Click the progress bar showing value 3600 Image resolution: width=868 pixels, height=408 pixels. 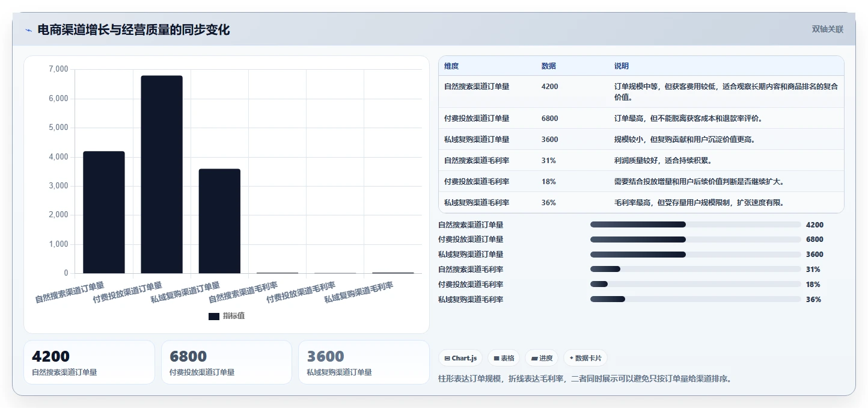(x=695, y=255)
